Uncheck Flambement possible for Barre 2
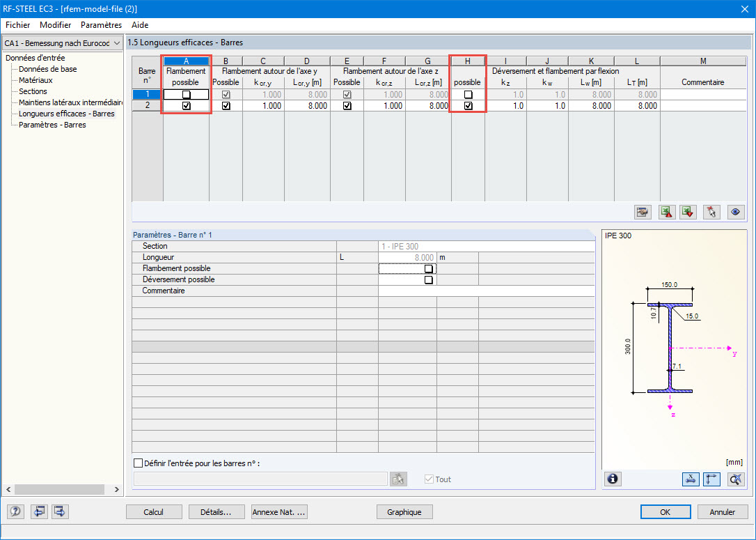The width and height of the screenshot is (756, 540). click(x=186, y=106)
